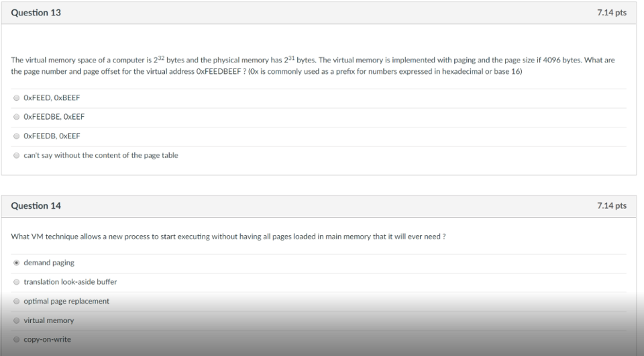Click the answer text "0xFEED, 0xBEEF"

click(52, 98)
